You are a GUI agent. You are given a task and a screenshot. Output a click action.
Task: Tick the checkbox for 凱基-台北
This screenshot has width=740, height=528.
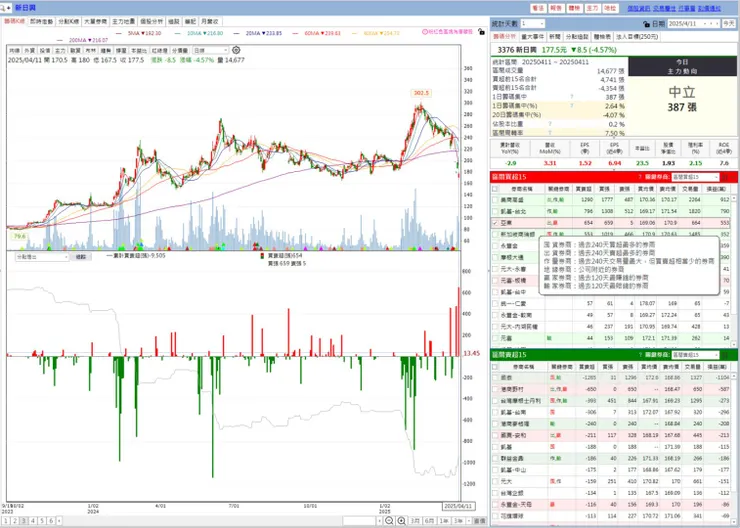(495, 211)
